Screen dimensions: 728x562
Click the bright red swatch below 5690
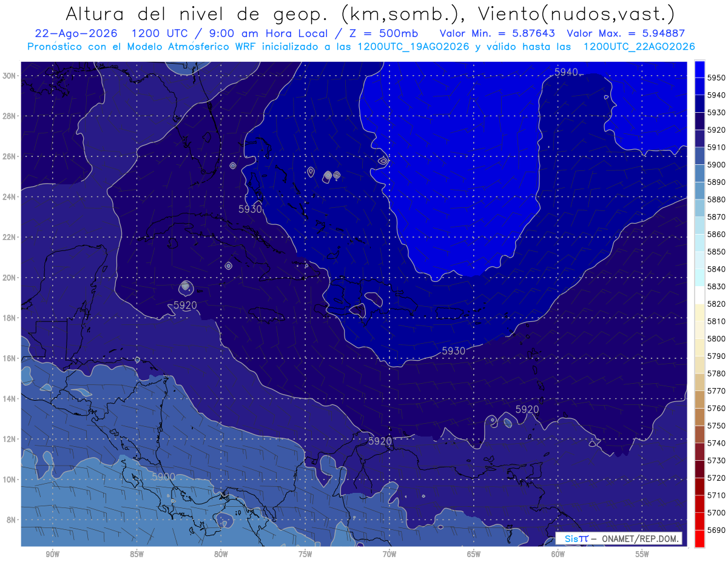coord(699,538)
